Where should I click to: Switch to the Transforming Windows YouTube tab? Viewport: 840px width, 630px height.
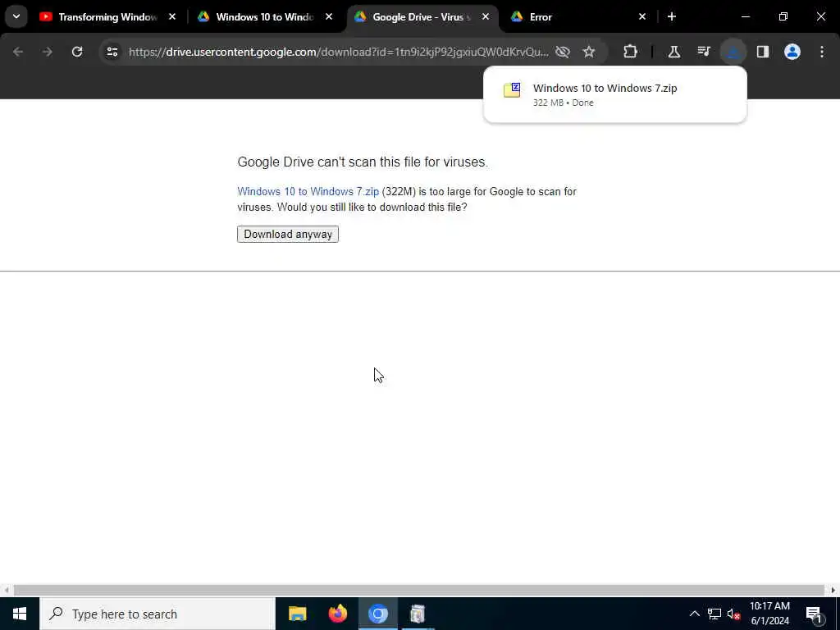(x=107, y=16)
